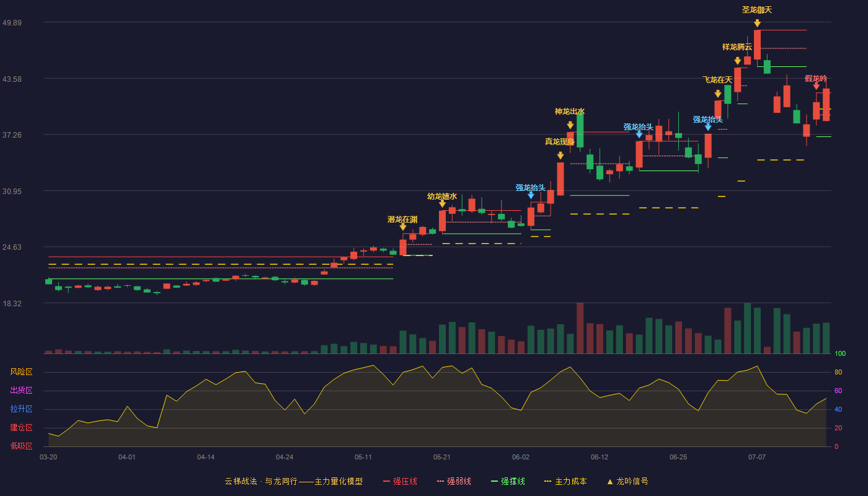
Task: Click the big red candle under 圣龙御天 arrow
Action: [x=758, y=45]
